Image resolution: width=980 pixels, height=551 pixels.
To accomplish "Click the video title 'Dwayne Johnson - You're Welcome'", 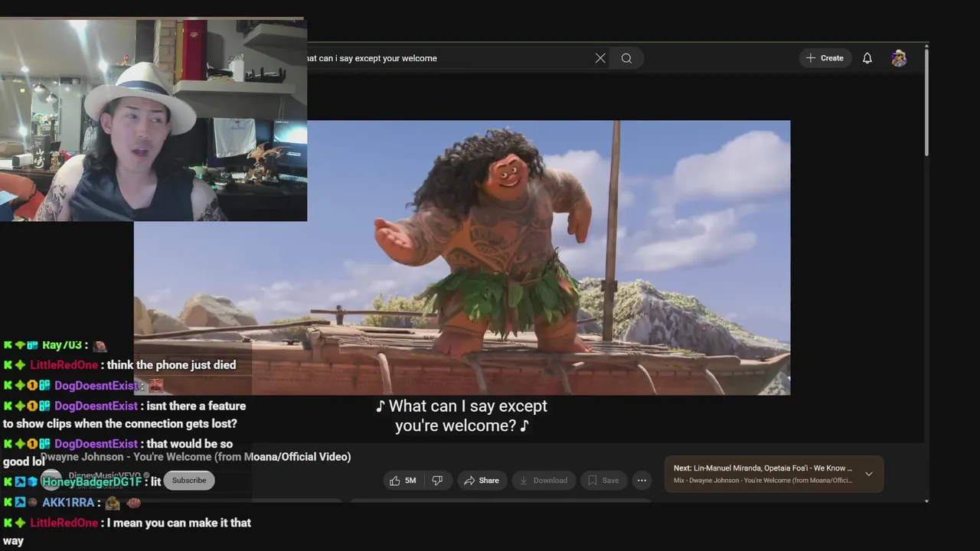I will (x=196, y=457).
